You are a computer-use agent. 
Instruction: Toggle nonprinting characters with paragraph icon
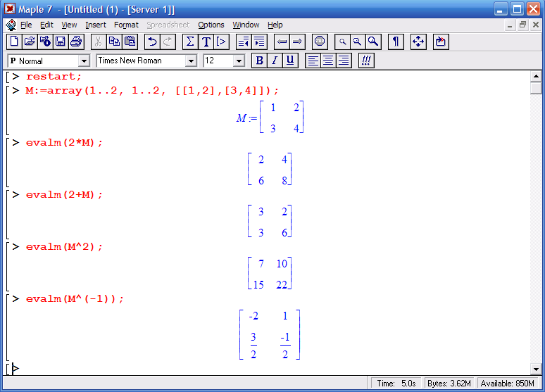pos(396,42)
